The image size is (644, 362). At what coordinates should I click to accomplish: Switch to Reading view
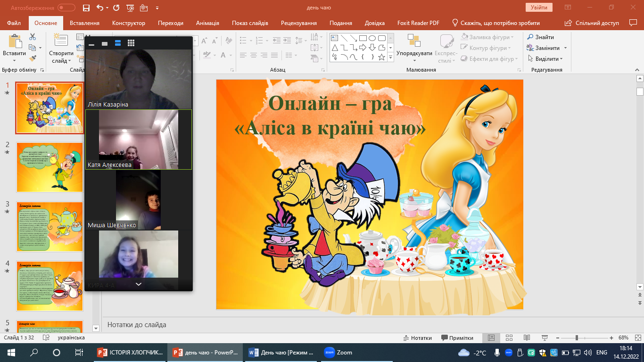coord(527,338)
